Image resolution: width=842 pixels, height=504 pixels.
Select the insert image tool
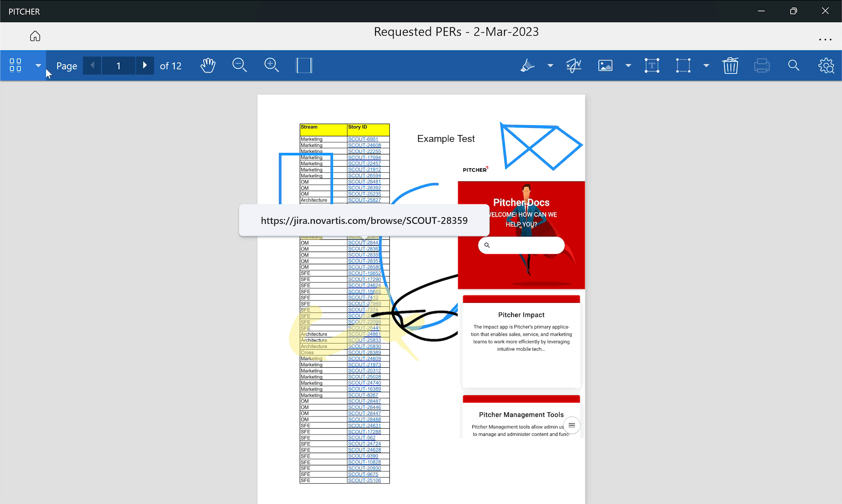[605, 65]
